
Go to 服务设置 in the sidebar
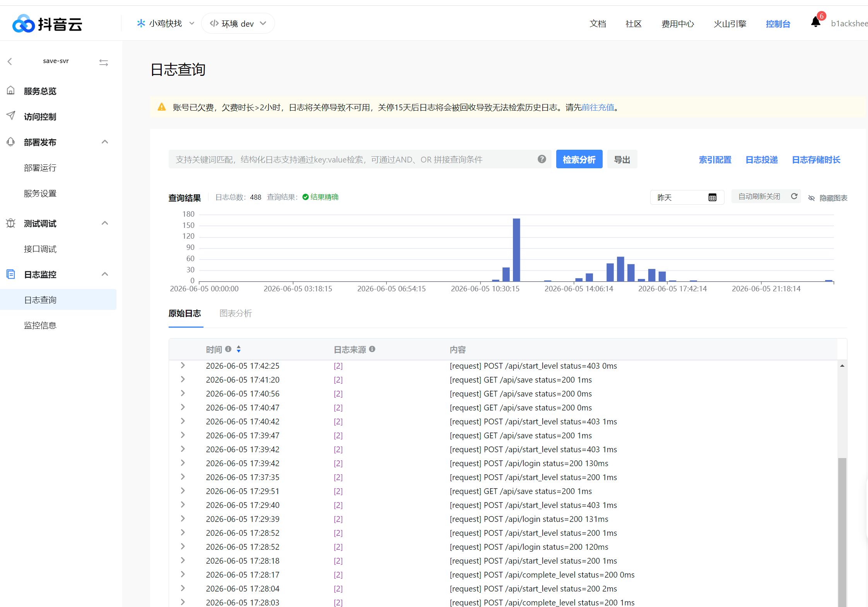coord(40,193)
